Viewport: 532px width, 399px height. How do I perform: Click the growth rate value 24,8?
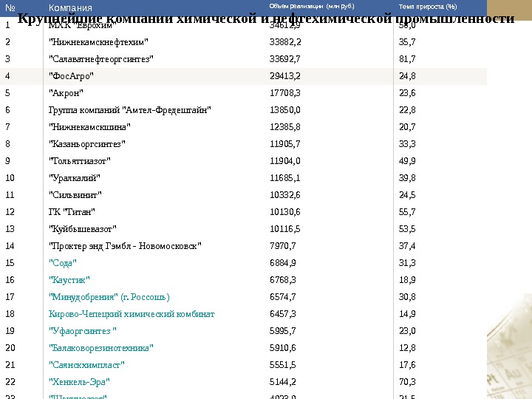click(407, 76)
